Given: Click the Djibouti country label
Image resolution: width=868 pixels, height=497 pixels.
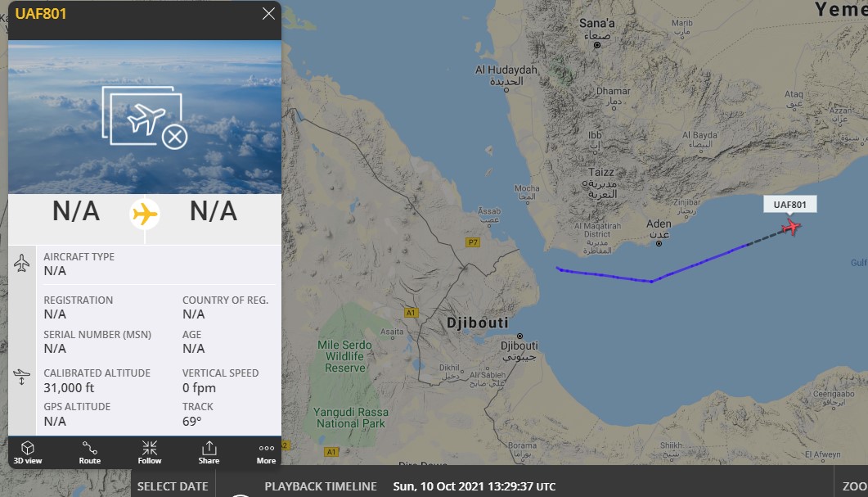Looking at the screenshot, I should [x=478, y=323].
